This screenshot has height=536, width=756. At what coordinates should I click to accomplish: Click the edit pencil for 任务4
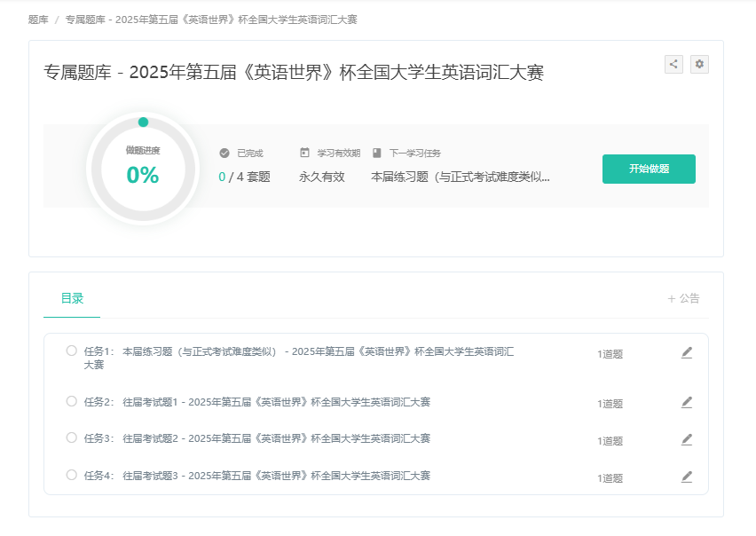(686, 477)
